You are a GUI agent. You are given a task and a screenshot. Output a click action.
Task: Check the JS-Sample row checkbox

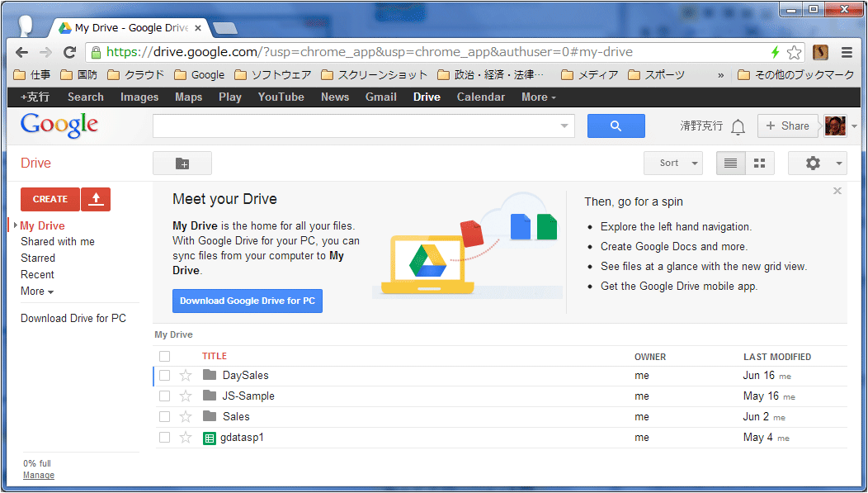[x=164, y=396]
